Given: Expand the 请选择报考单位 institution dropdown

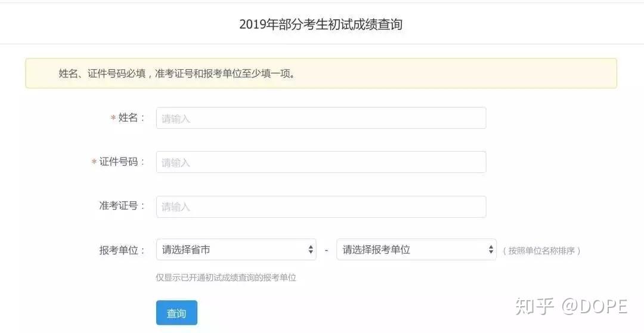Looking at the screenshot, I should [x=416, y=249].
